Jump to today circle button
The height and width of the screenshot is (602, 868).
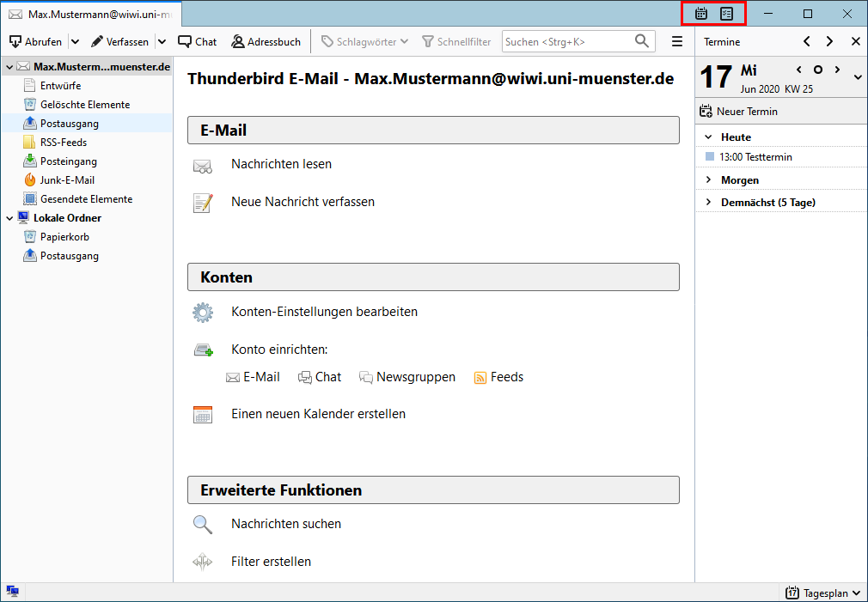(x=817, y=70)
